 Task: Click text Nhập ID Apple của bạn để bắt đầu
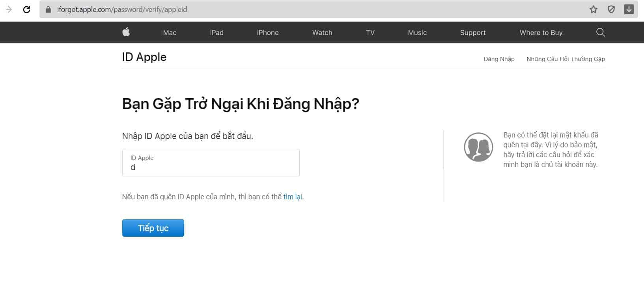tap(188, 136)
